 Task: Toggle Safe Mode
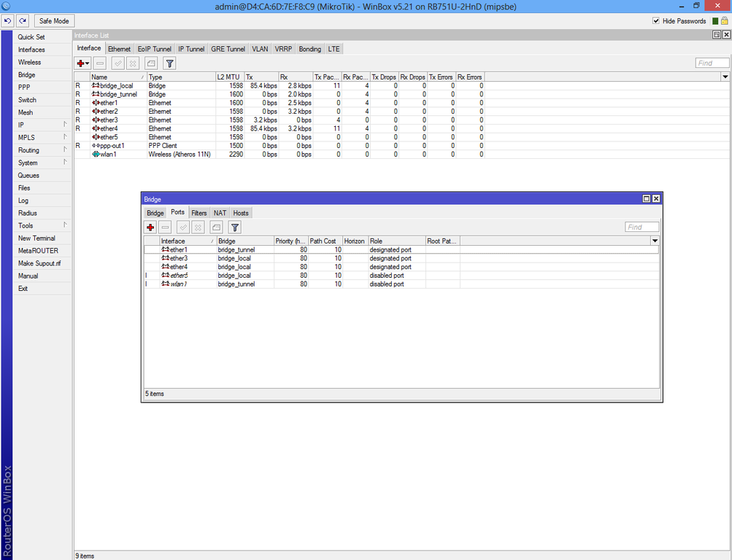(54, 21)
